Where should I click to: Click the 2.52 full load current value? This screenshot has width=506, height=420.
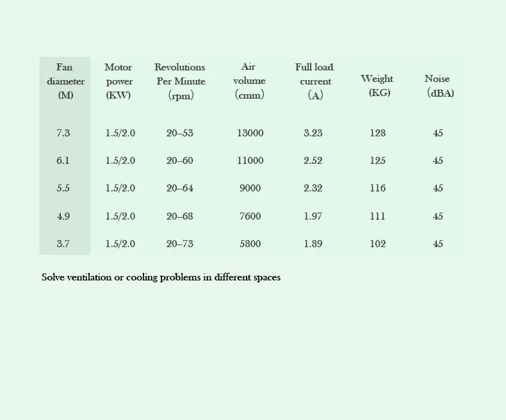click(x=313, y=161)
